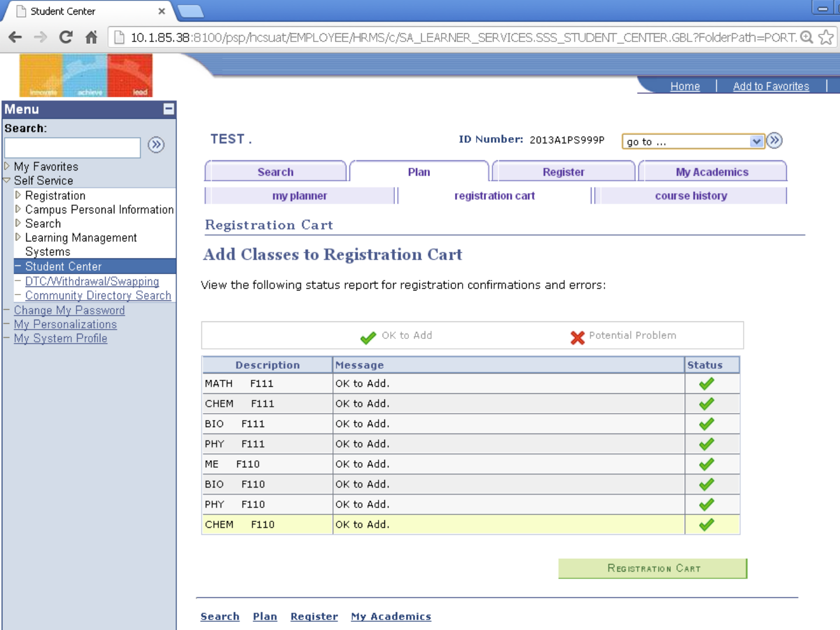
Task: Expand Campus Personal Information folder
Action: pyautogui.click(x=18, y=209)
